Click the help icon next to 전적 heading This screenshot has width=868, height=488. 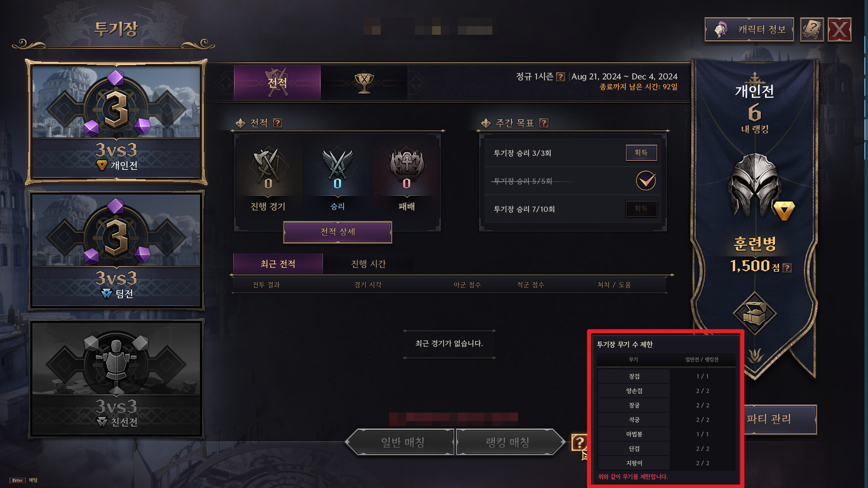278,123
